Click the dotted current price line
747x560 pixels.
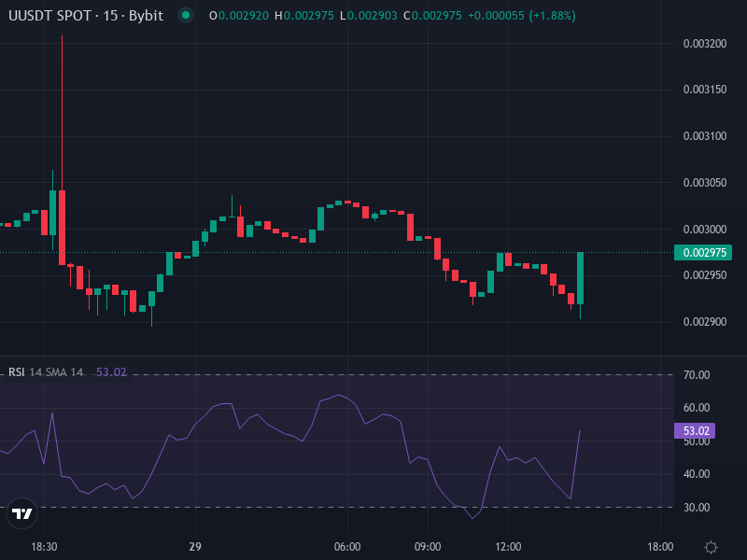pos(327,252)
